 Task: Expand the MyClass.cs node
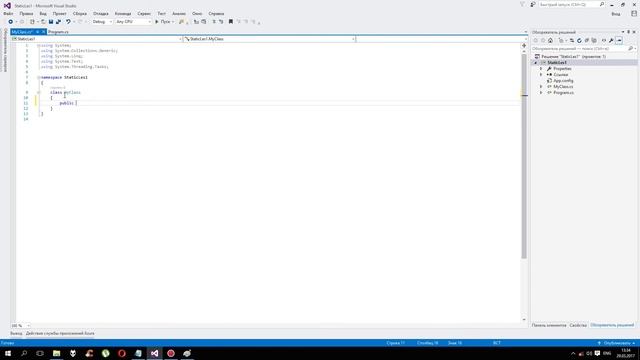tap(541, 87)
